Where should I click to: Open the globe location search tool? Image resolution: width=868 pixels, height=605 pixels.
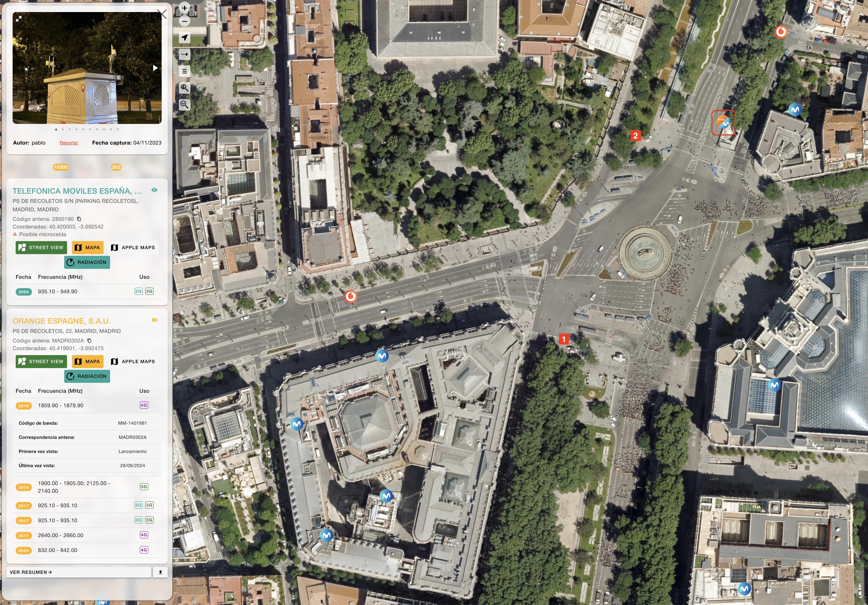[x=184, y=88]
